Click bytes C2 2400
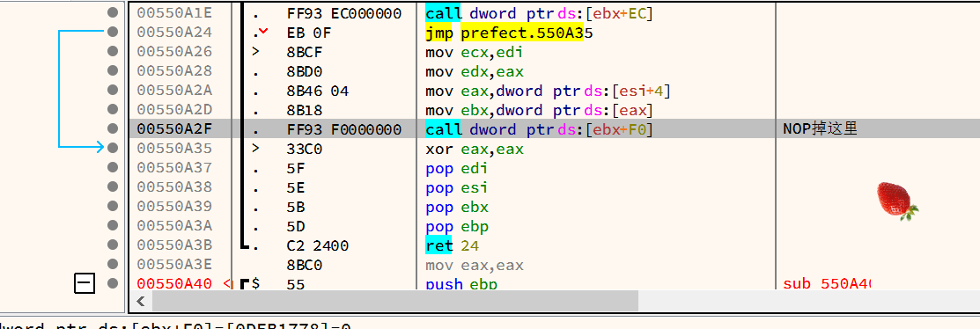Screen dimensions: 980x329 (x=317, y=245)
